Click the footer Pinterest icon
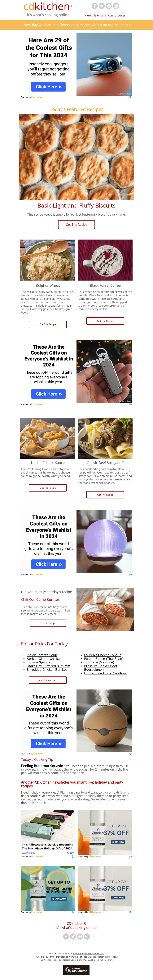 [80, 936]
